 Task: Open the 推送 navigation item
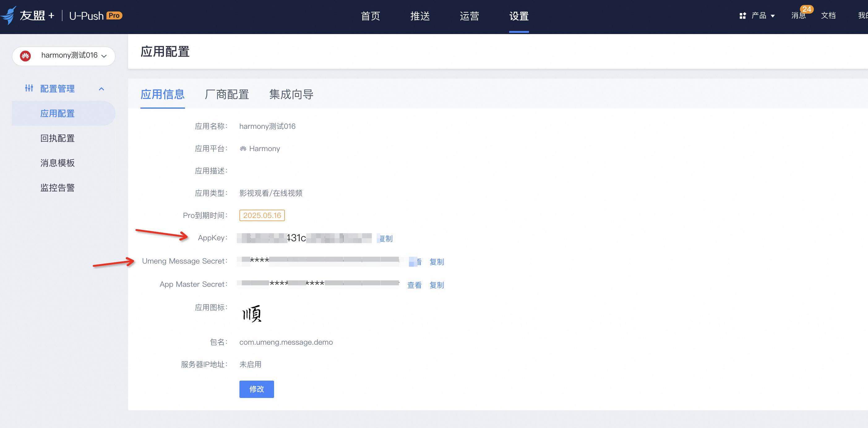coord(420,16)
